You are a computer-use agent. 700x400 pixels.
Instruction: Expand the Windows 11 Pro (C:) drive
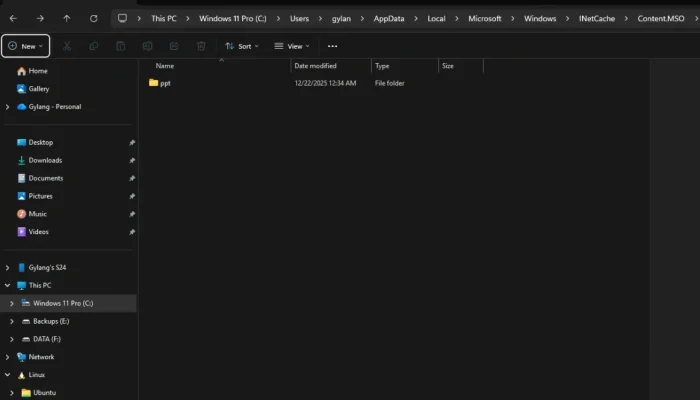pyautogui.click(x=12, y=303)
